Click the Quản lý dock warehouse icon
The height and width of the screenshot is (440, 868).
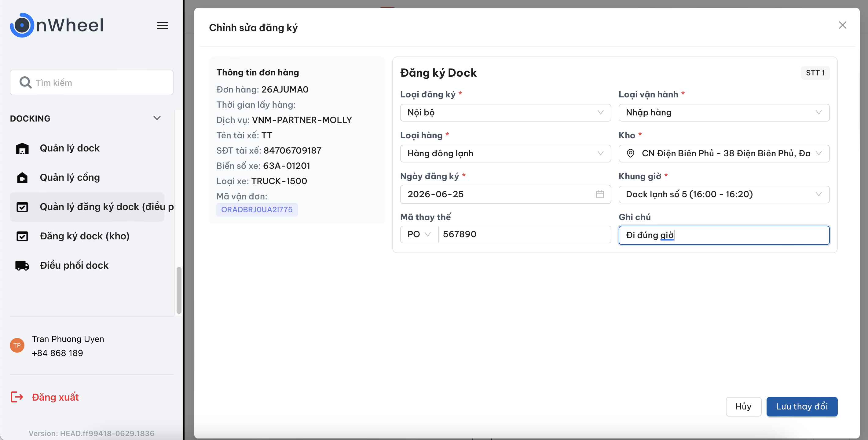pyautogui.click(x=22, y=148)
